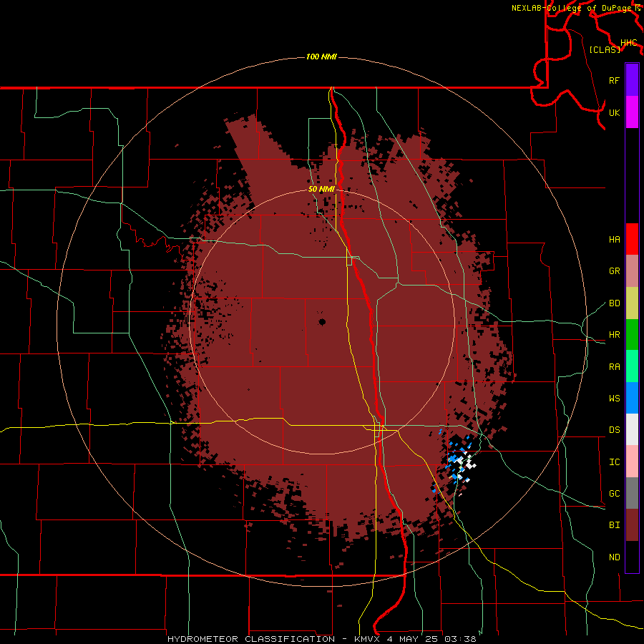This screenshot has height=644, width=644.
Task: Click the 'IC' legend label
Action: (x=614, y=462)
